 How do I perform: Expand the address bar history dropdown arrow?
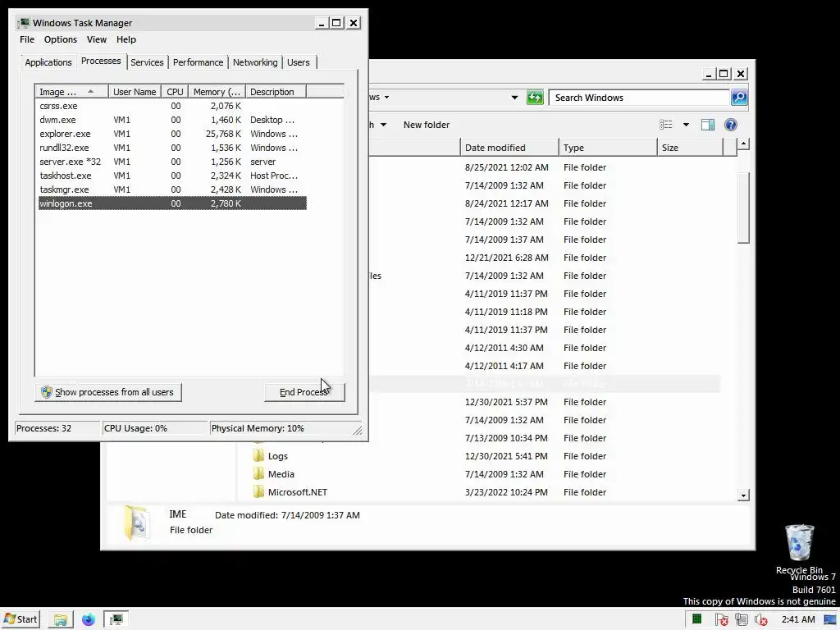tap(514, 98)
